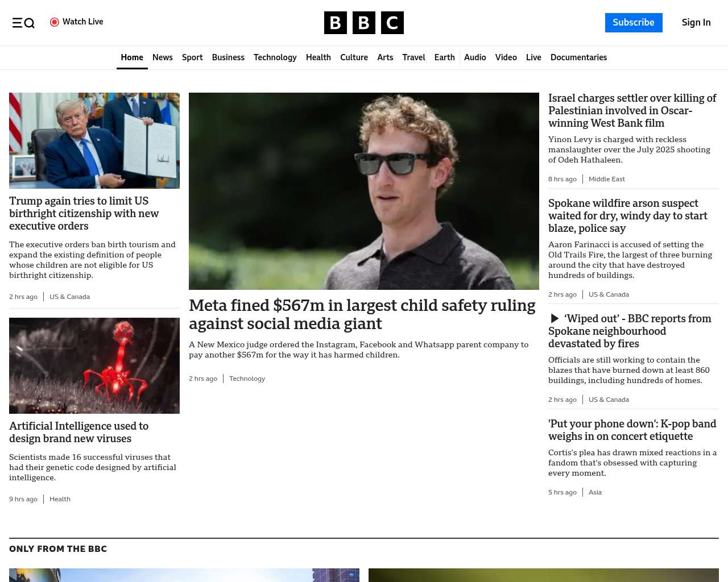
Task: Open the News section
Action: (x=163, y=57)
